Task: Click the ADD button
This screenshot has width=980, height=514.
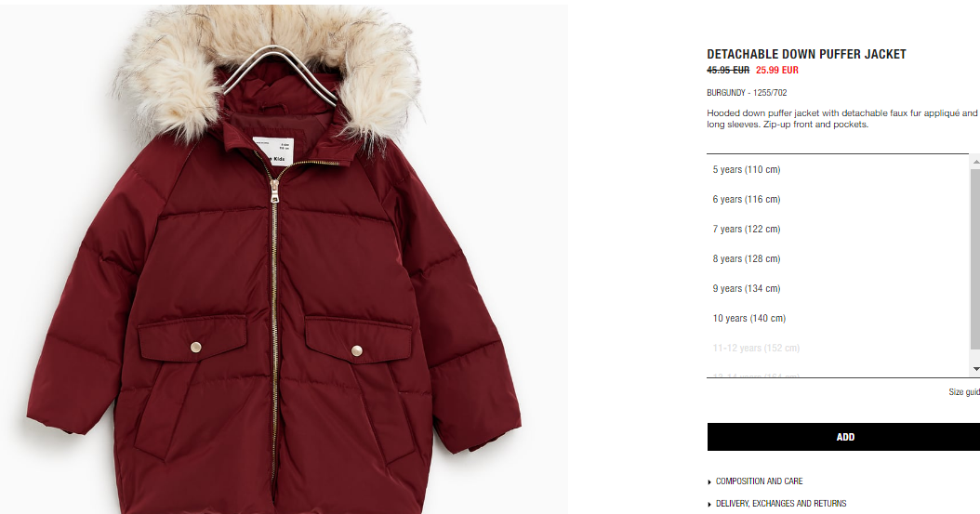Action: [844, 437]
